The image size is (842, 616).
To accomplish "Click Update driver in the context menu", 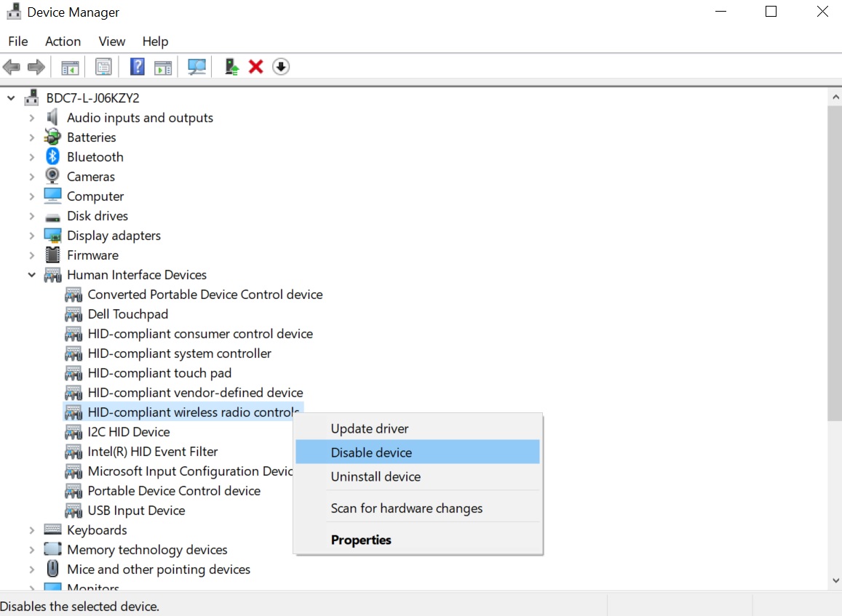I will (369, 428).
